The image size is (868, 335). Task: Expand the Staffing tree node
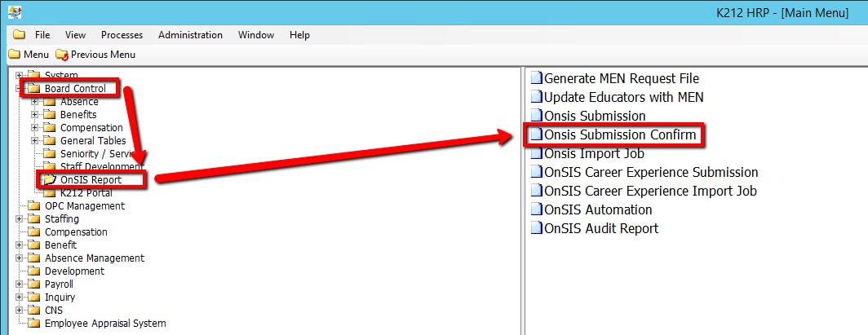point(19,219)
